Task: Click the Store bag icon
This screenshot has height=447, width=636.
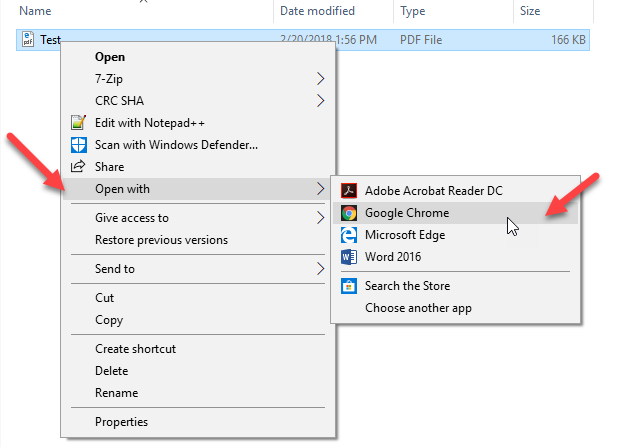Action: click(348, 286)
